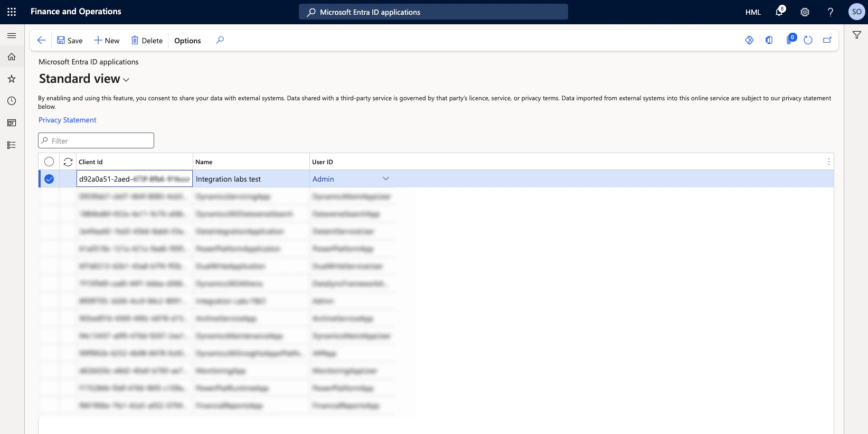Show the filter pane funnel icon
The width and height of the screenshot is (868, 434).
point(857,35)
